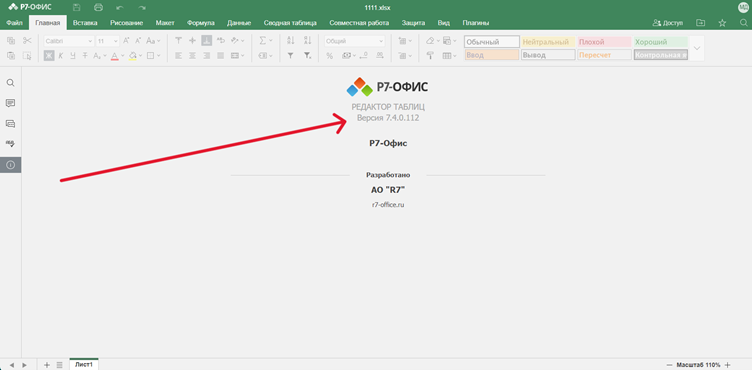Image resolution: width=752 pixels, height=370 pixels.
Task: Expand the cell styles gallery arrow
Action: pyautogui.click(x=697, y=48)
